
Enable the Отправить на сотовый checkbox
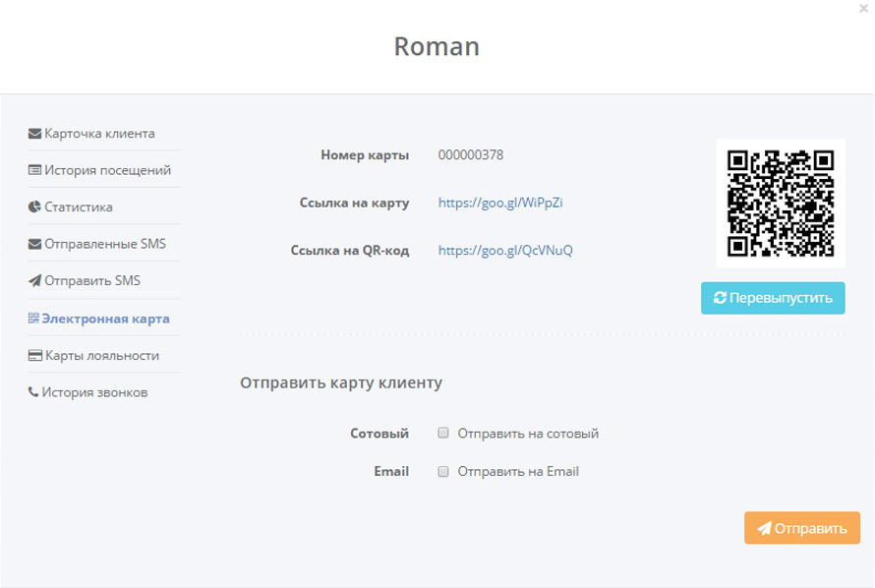tap(443, 433)
